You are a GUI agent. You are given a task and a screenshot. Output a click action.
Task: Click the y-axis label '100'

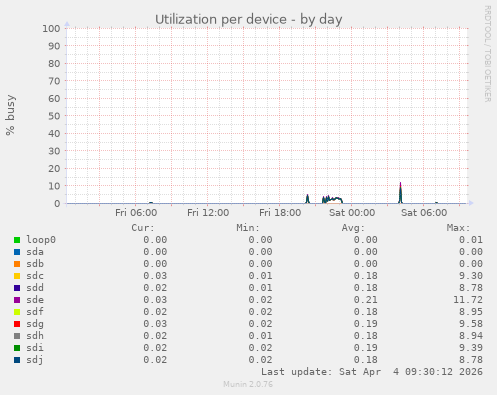tap(51, 28)
